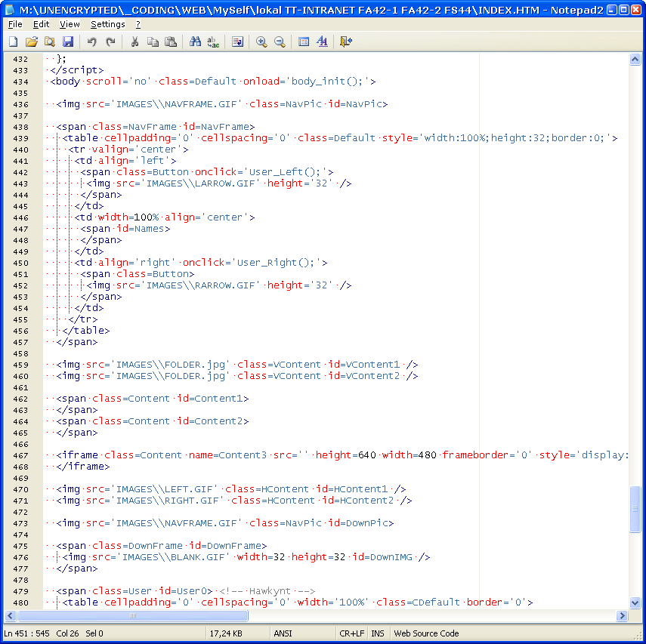Click the '<!-- Hawkynt -->' comment
The height and width of the screenshot is (644, 646).
(267, 591)
